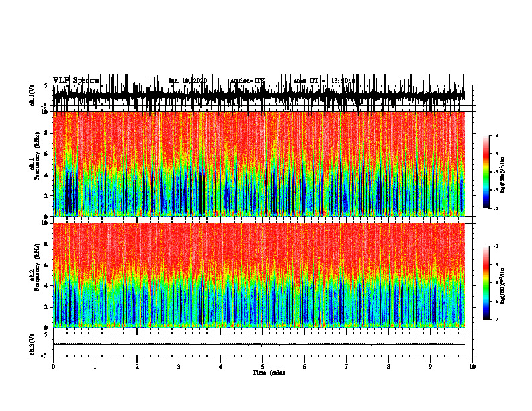This screenshot has height=411, width=532.
Task: Click the "ch.3(V)" waveform axis label
Action: 32,345
